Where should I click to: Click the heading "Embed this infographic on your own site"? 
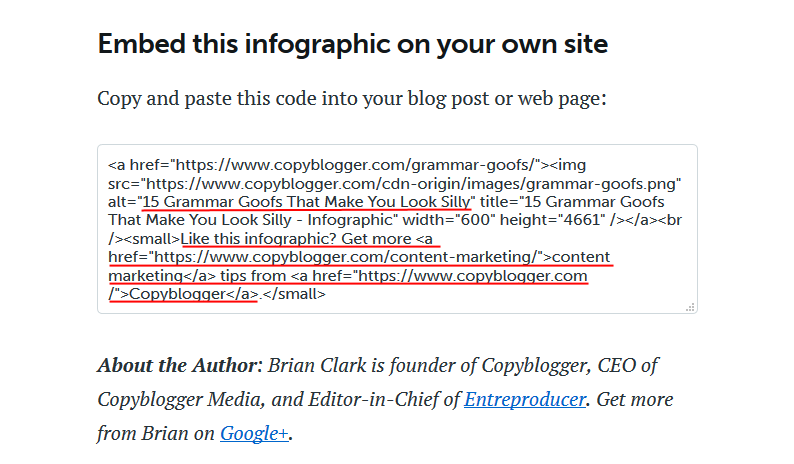pos(353,45)
